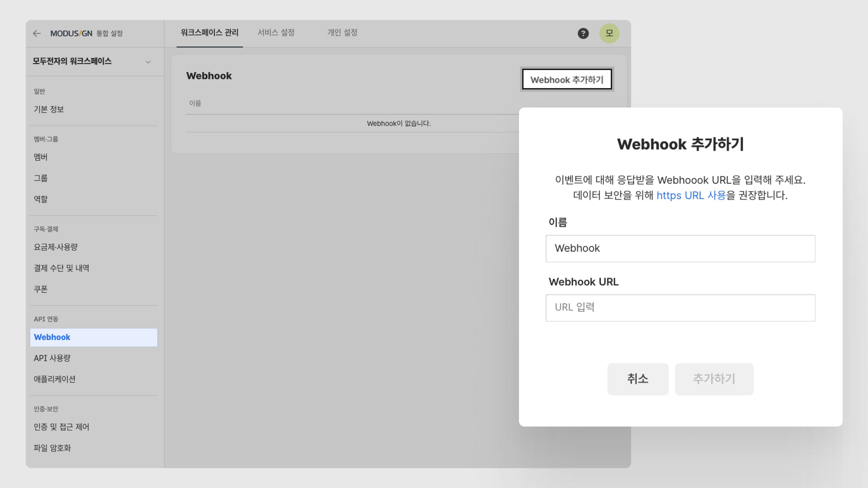The width and height of the screenshot is (868, 488).
Task: Select 애플리케이션 in sidebar
Action: tap(54, 379)
